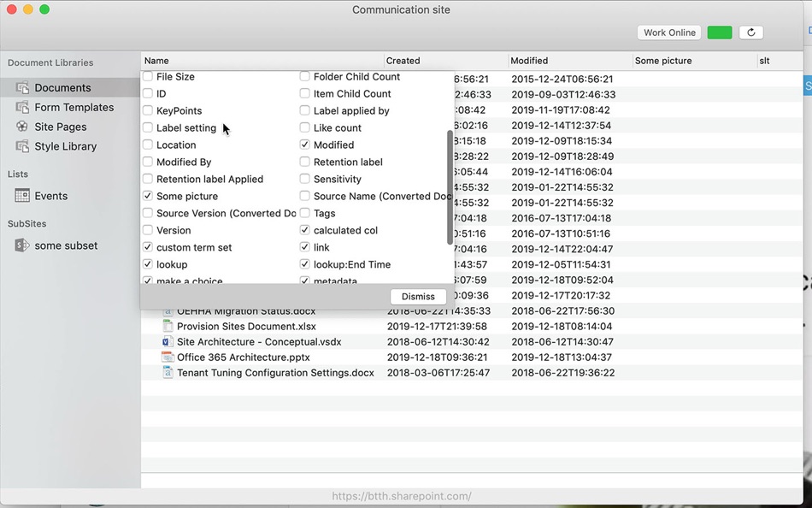812x508 pixels.
Task: Toggle Item Child Count checkbox
Action: [x=304, y=93]
